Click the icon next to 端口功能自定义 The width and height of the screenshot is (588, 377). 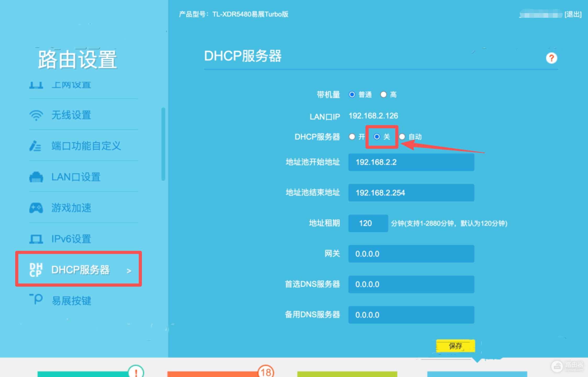tap(35, 146)
